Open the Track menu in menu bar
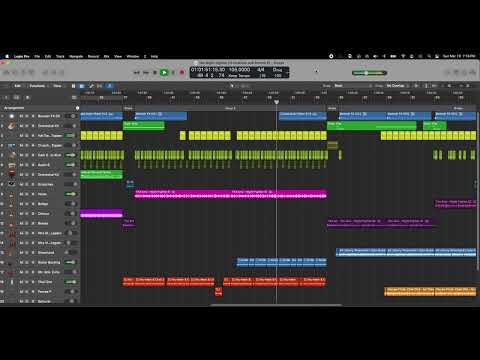 (60, 56)
